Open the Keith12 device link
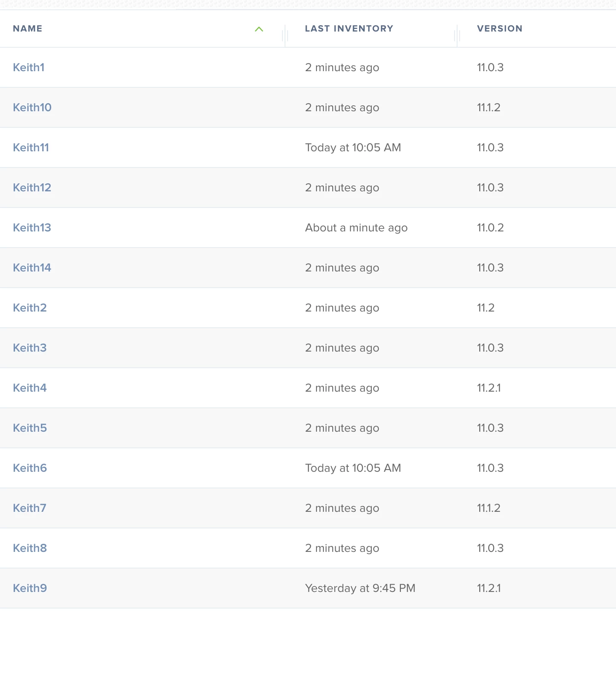The height and width of the screenshot is (681, 616). click(x=32, y=188)
